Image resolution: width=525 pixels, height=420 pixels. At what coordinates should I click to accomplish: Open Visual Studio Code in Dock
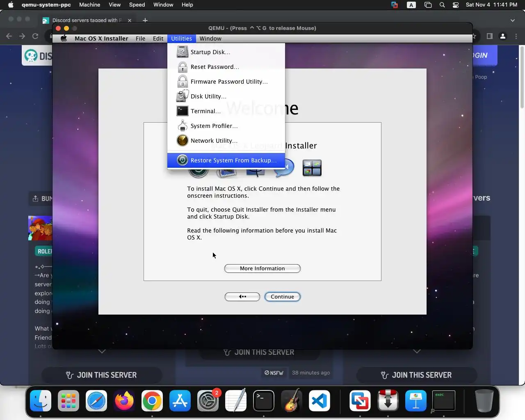(x=320, y=400)
